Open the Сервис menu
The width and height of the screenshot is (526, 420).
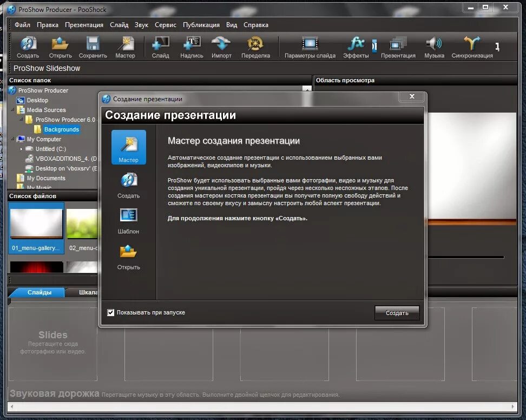pyautogui.click(x=166, y=25)
